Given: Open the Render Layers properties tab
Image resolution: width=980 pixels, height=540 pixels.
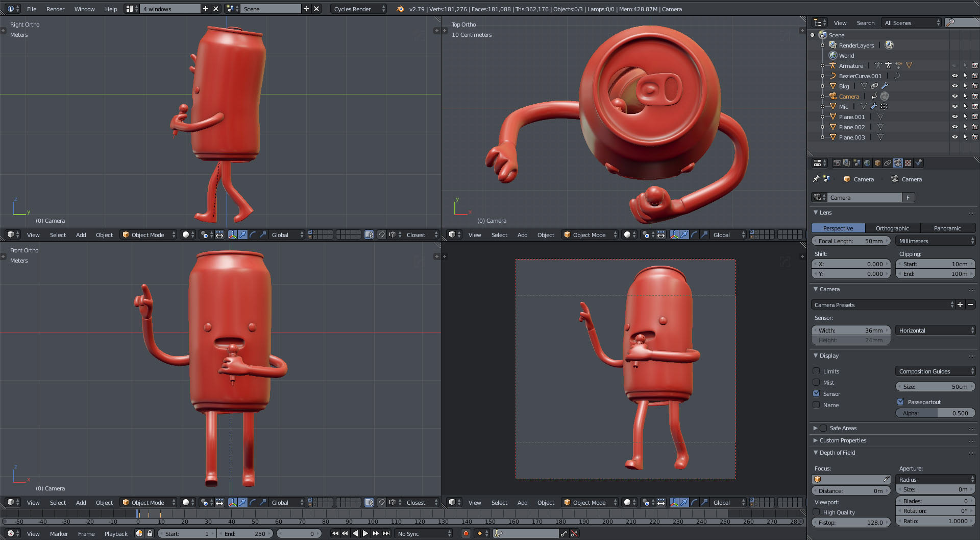Looking at the screenshot, I should point(847,163).
